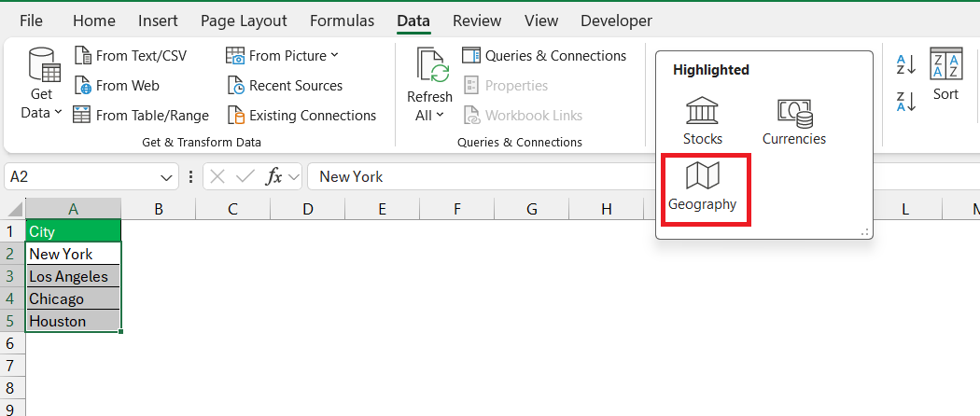Switch to the View tab
The image size is (980, 416).
pyautogui.click(x=541, y=21)
